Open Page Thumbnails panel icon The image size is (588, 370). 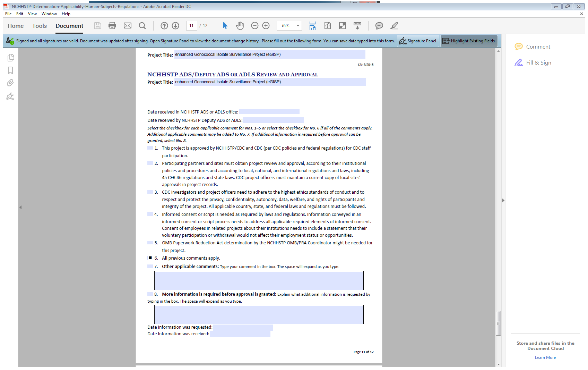(x=10, y=58)
